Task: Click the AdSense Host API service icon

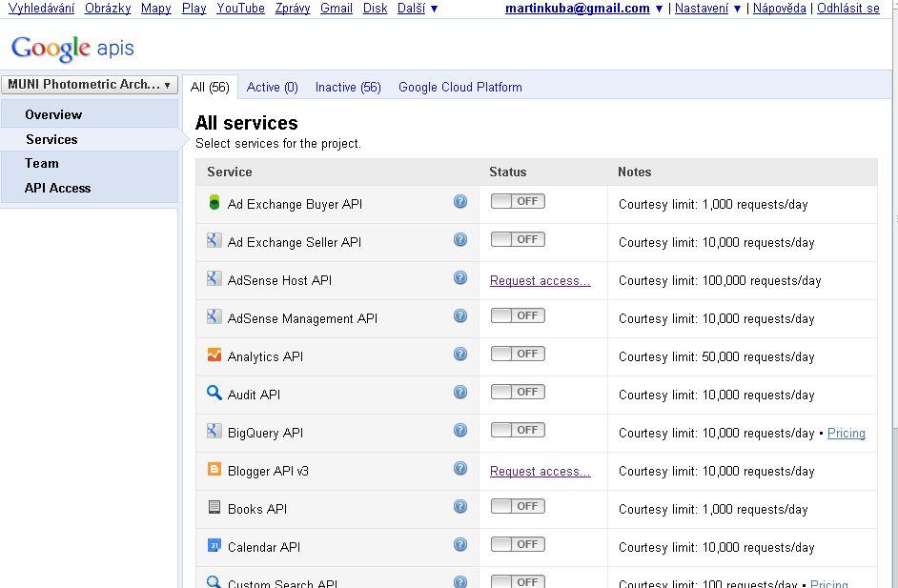Action: 214,278
